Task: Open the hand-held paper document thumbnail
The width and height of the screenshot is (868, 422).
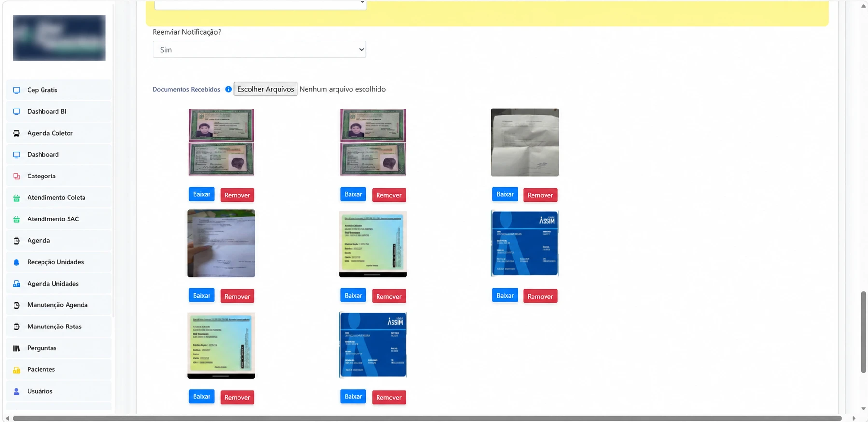Action: coord(221,244)
